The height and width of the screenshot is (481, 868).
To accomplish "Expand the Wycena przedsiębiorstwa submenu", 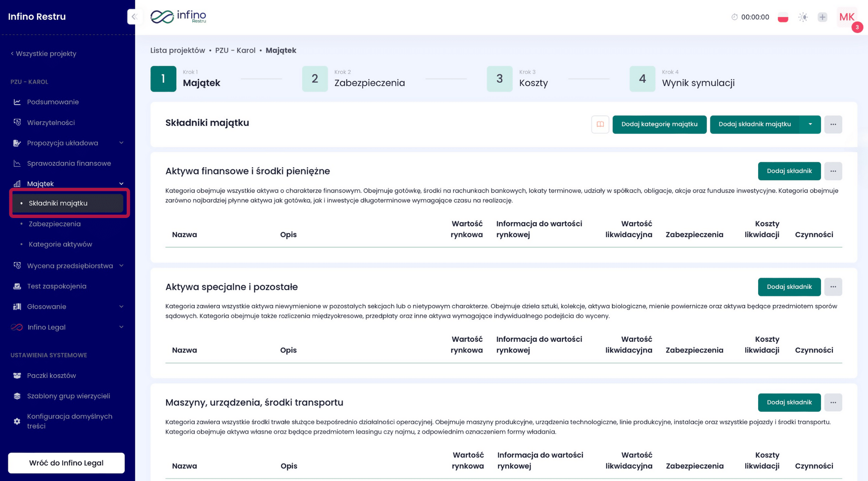I will pyautogui.click(x=121, y=266).
